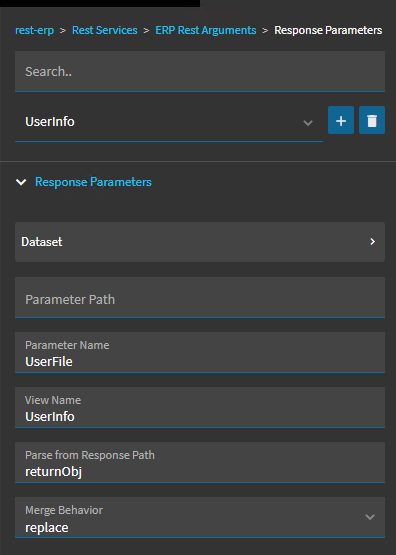Open Dataset details via right chevron
Screen dimensions: 396x555
372,241
